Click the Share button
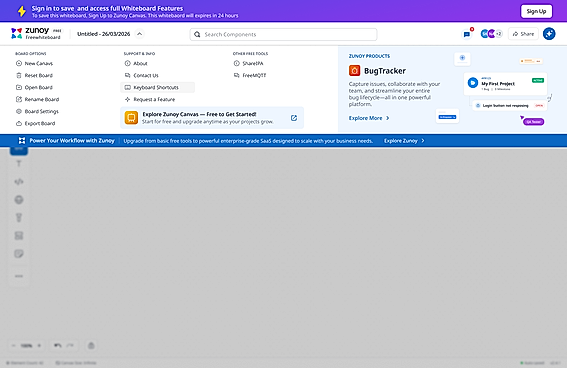Screen dimensions: 567x368 coord(523,34)
